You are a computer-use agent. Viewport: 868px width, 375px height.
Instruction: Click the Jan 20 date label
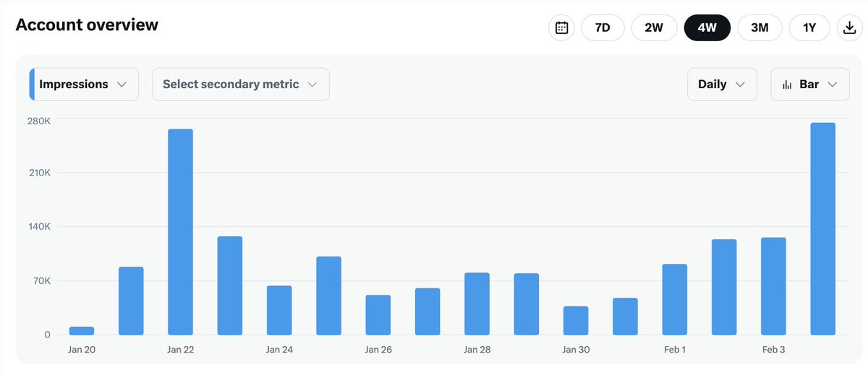(82, 350)
